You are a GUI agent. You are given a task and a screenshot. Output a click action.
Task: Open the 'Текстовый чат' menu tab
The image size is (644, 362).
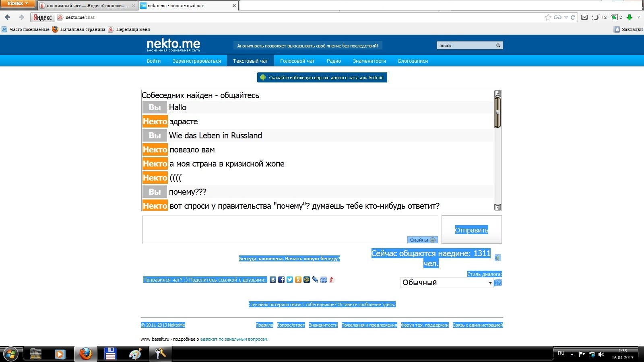250,61
